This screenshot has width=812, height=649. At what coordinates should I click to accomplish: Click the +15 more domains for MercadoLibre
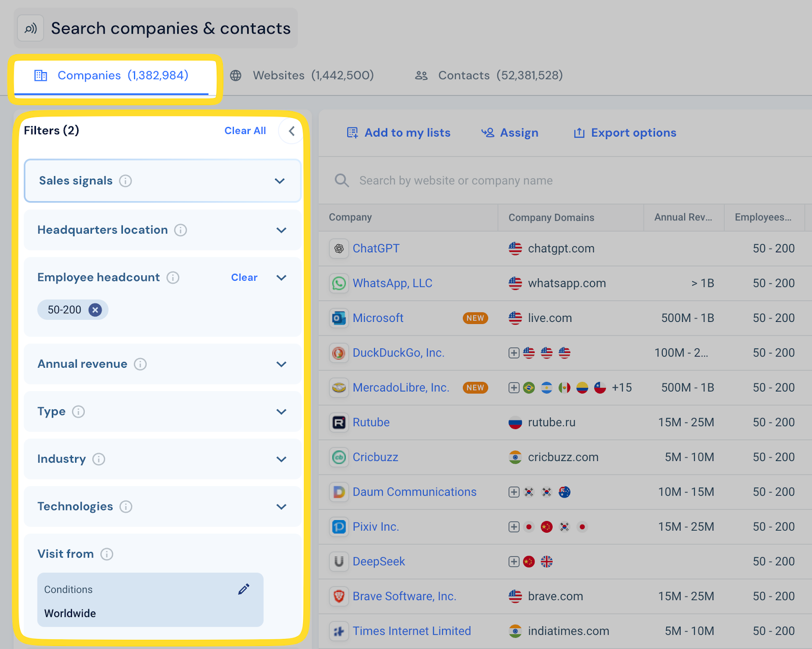(x=622, y=388)
